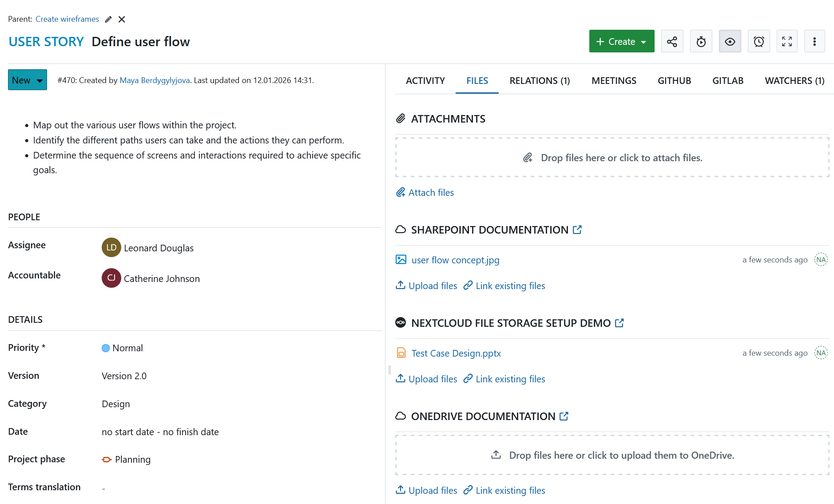This screenshot has height=504, width=834.
Task: Set a reminder via the alarm clock icon
Action: point(759,41)
